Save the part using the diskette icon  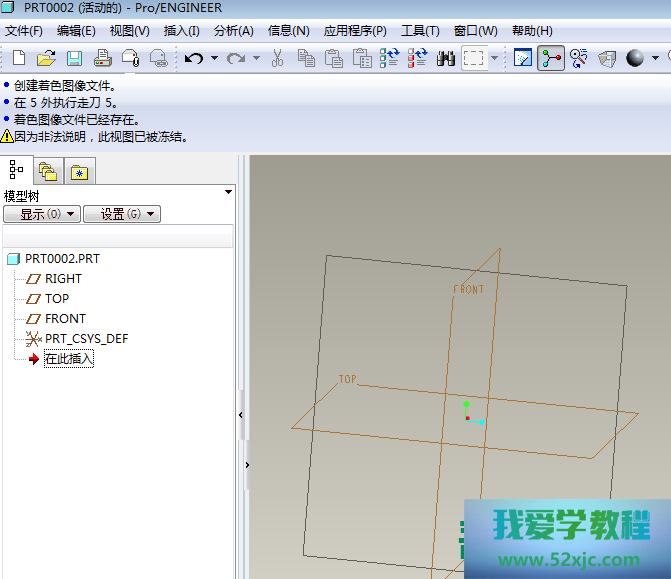coord(74,58)
